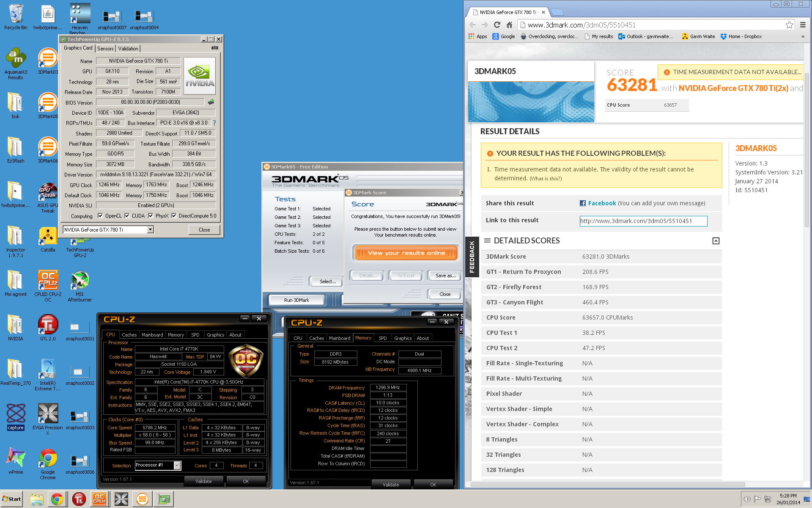The image size is (812, 508).
Task: Open Google Chrome desktop shortcut
Action: [x=48, y=464]
